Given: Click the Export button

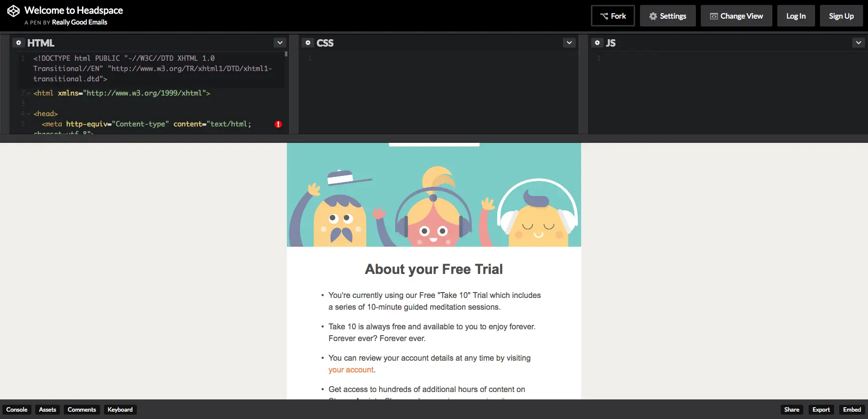Looking at the screenshot, I should click(x=821, y=410).
